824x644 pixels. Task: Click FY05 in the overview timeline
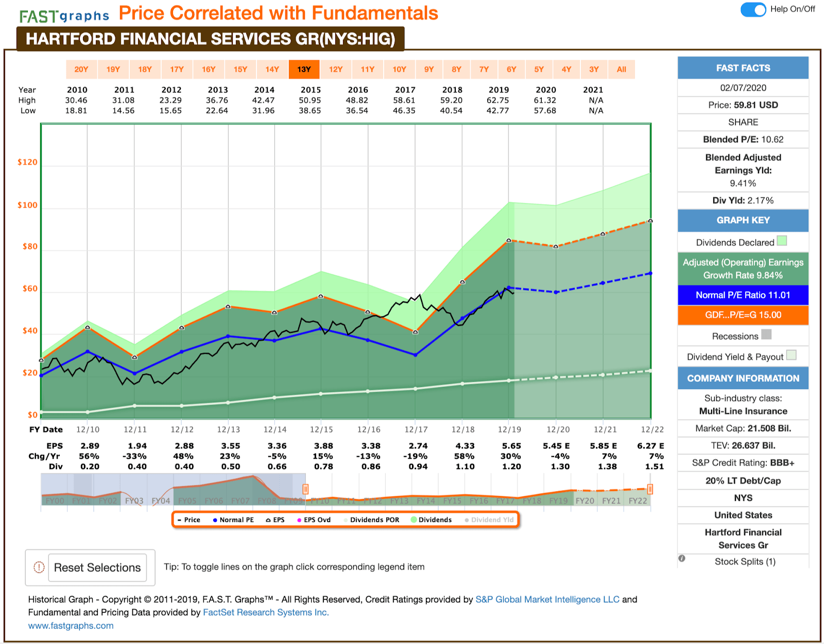point(187,501)
